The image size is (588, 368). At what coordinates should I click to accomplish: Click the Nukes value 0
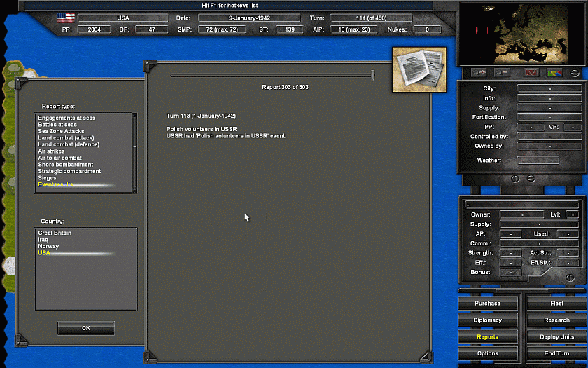click(x=427, y=29)
